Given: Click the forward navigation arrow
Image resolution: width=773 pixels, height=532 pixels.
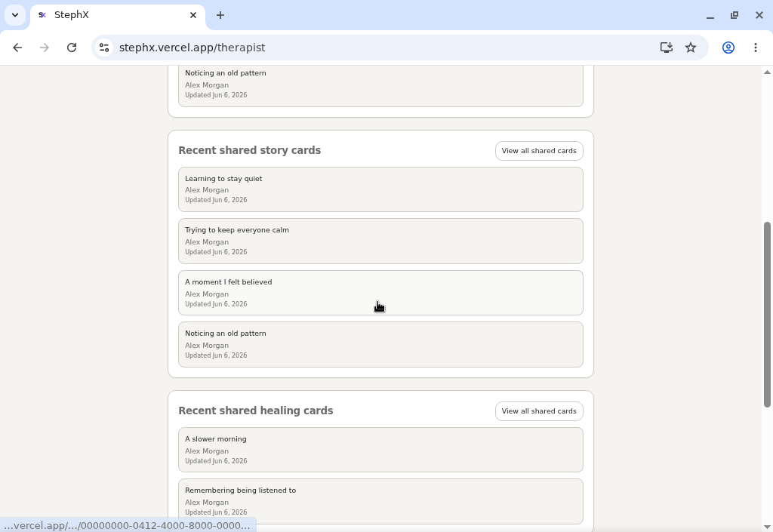Looking at the screenshot, I should (x=45, y=48).
